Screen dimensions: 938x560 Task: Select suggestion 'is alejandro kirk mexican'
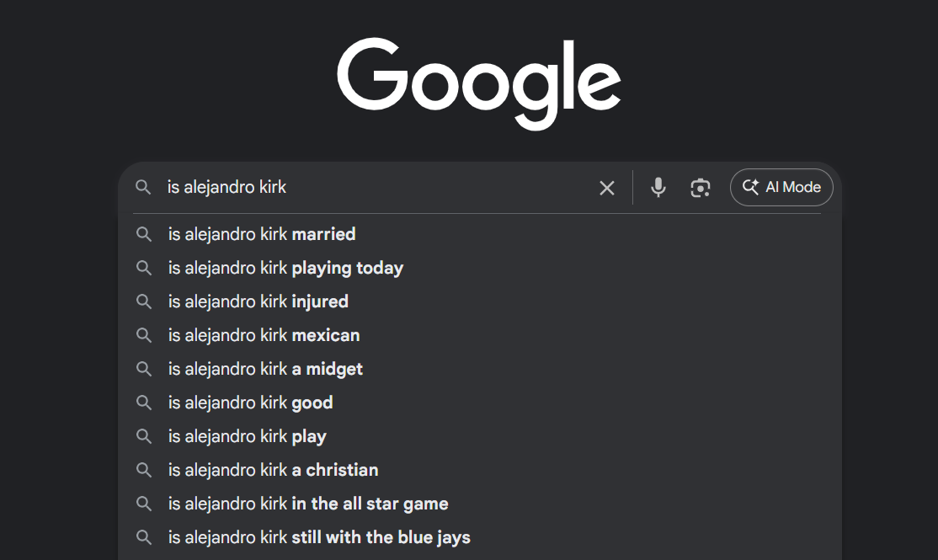480,335
